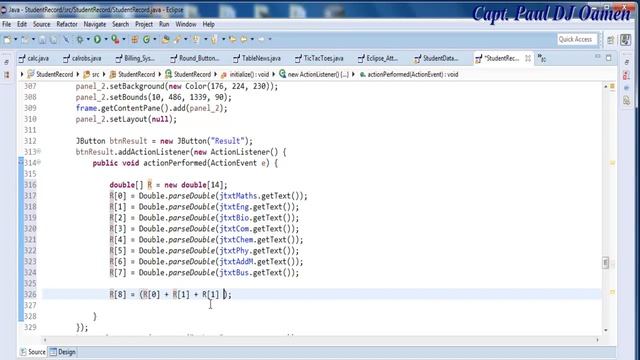Click the Last Edit Location arrow icon
640x360 pixels.
click(x=232, y=40)
